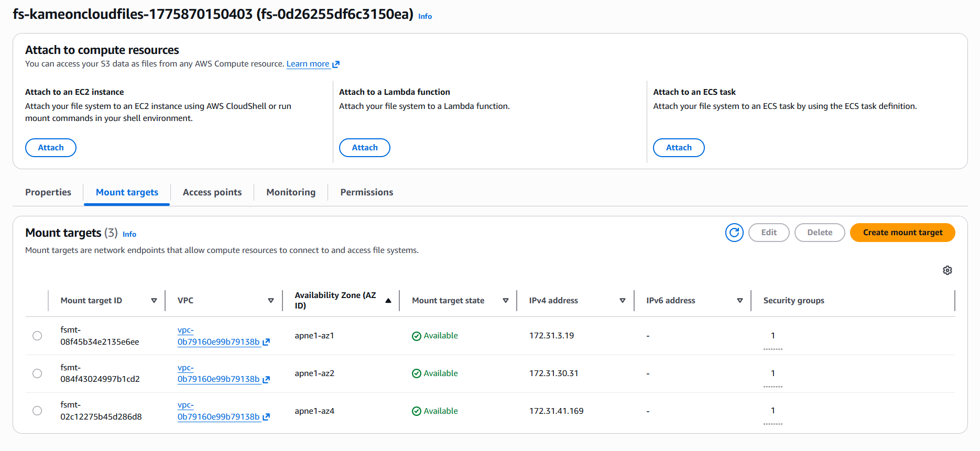Click the refresh mount targets icon
The image size is (980, 451).
pos(734,233)
